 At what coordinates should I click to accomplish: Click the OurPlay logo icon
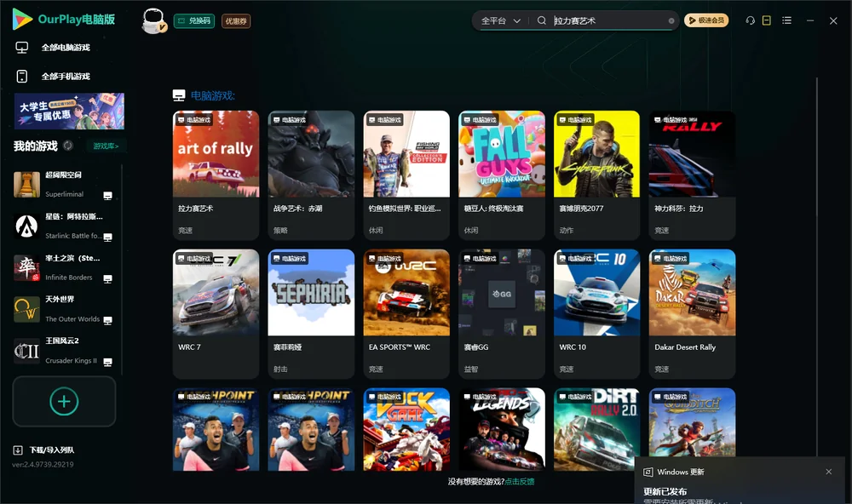coord(22,19)
